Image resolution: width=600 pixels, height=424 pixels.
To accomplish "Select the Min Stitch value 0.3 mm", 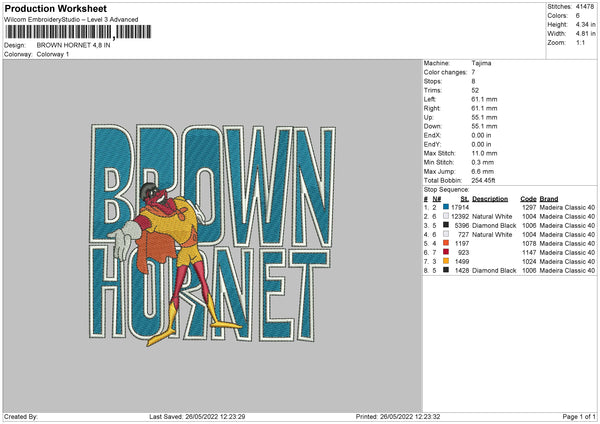I will [483, 162].
